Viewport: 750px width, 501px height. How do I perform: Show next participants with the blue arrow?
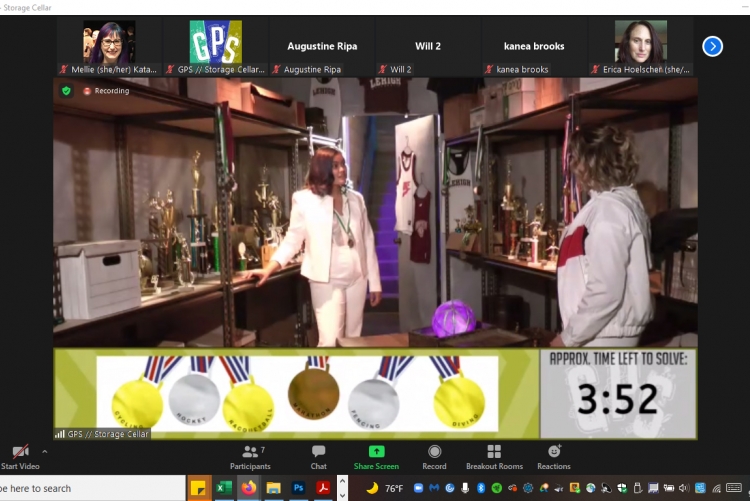pos(712,46)
